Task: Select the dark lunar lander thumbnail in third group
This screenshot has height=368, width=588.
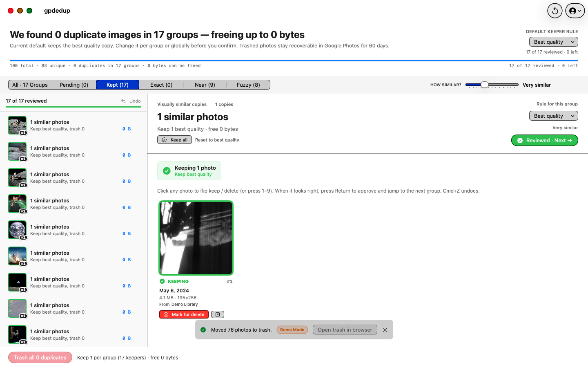Action: (17, 177)
